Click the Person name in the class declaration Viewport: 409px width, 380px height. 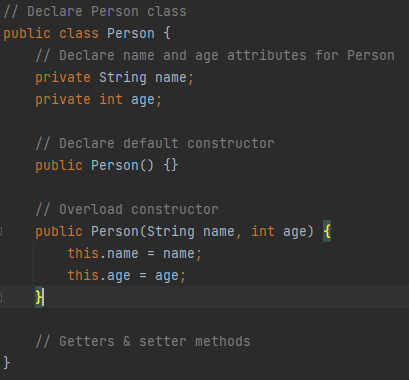tap(131, 34)
